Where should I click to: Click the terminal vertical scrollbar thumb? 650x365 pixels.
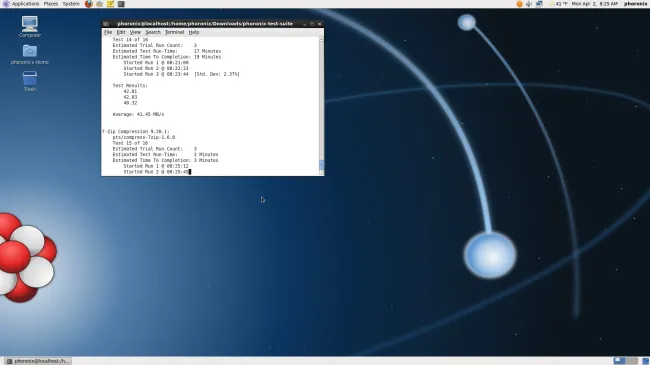(321, 165)
